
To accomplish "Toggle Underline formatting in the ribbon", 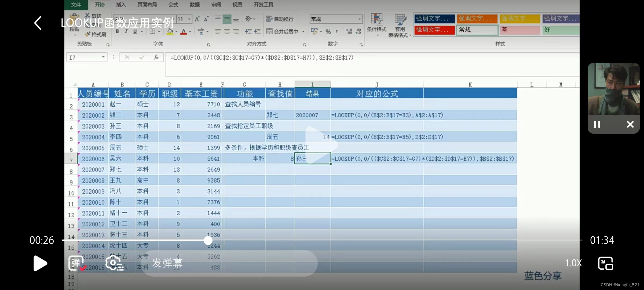I will pyautogui.click(x=135, y=31).
